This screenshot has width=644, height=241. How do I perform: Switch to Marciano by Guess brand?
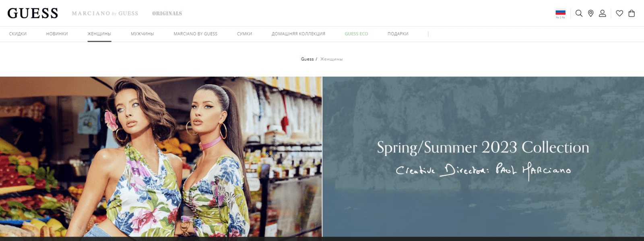(105, 13)
